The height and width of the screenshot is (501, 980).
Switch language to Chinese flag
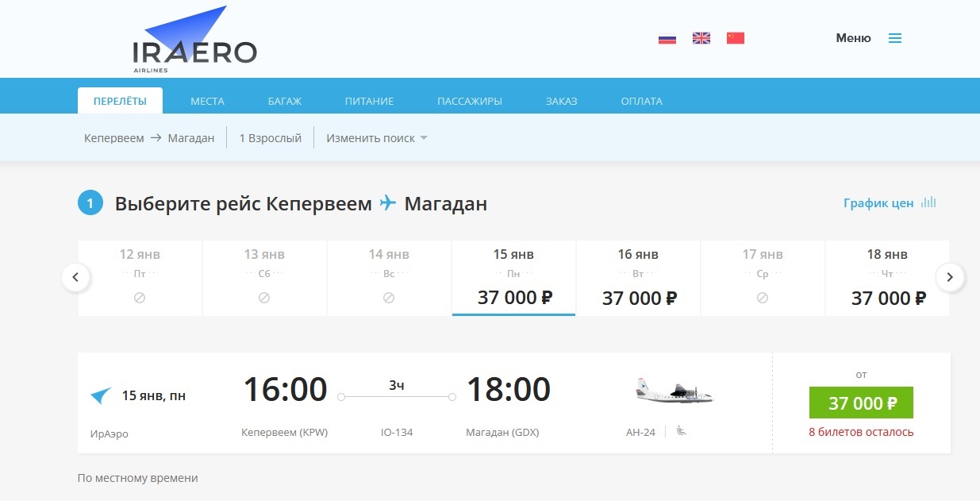click(x=736, y=38)
